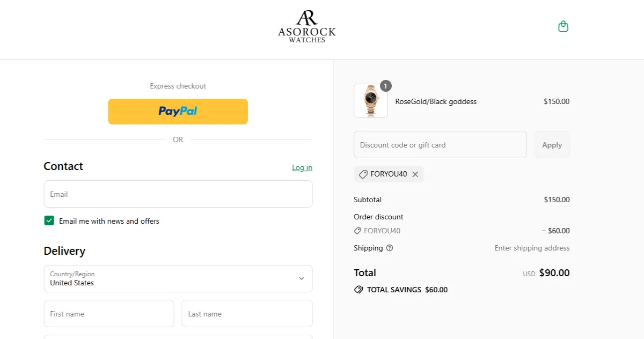The height and width of the screenshot is (339, 644).
Task: Click the Delivery section heading
Action: pos(64,250)
